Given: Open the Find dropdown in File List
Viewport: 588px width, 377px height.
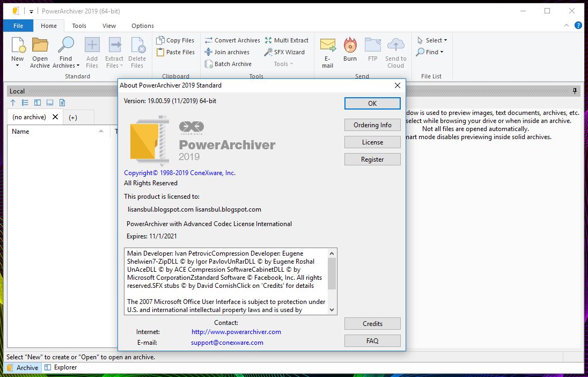Looking at the screenshot, I should pyautogui.click(x=430, y=52).
